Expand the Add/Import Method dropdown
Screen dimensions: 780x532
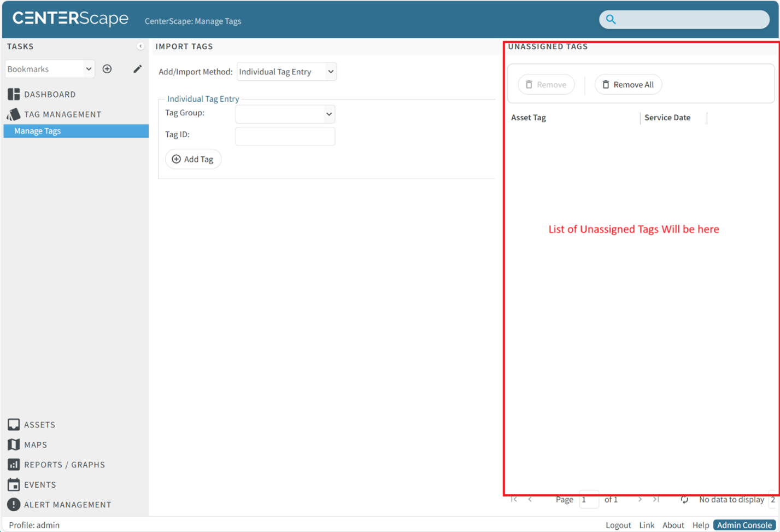coord(286,72)
